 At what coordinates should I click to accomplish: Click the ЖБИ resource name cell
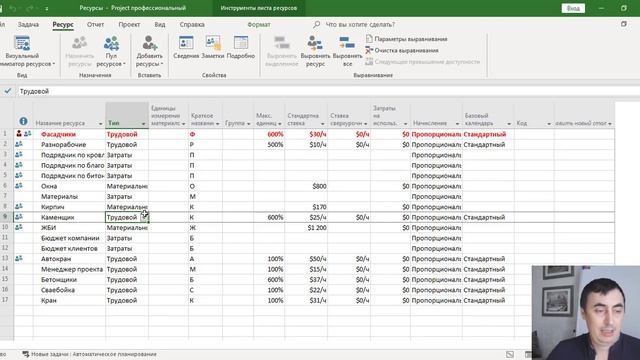coord(69,228)
